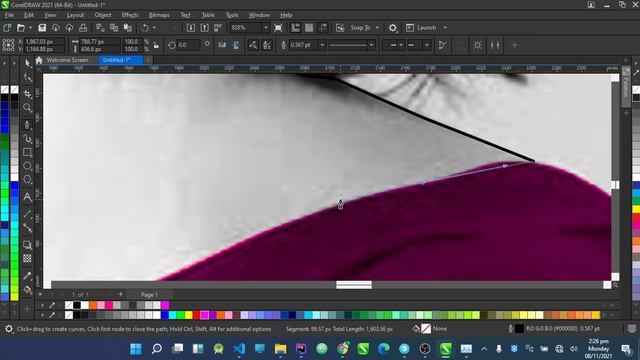Toggle the snapping off icon beside Snap To
Viewport: 640px width, 360px height.
point(340,28)
